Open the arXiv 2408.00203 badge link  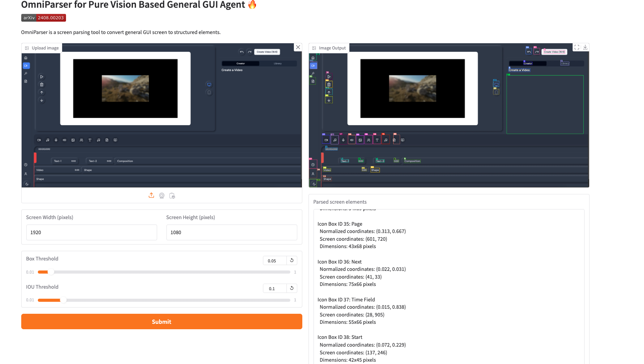click(x=44, y=18)
